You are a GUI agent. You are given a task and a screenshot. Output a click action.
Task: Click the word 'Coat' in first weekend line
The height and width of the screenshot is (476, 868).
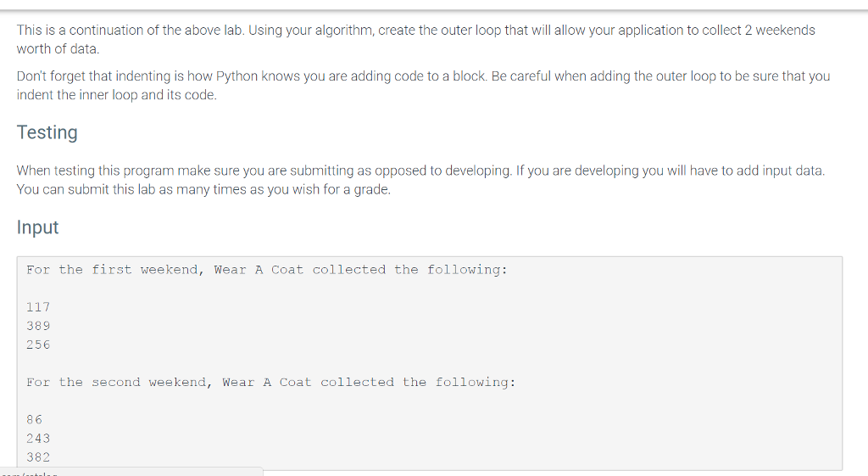click(287, 270)
